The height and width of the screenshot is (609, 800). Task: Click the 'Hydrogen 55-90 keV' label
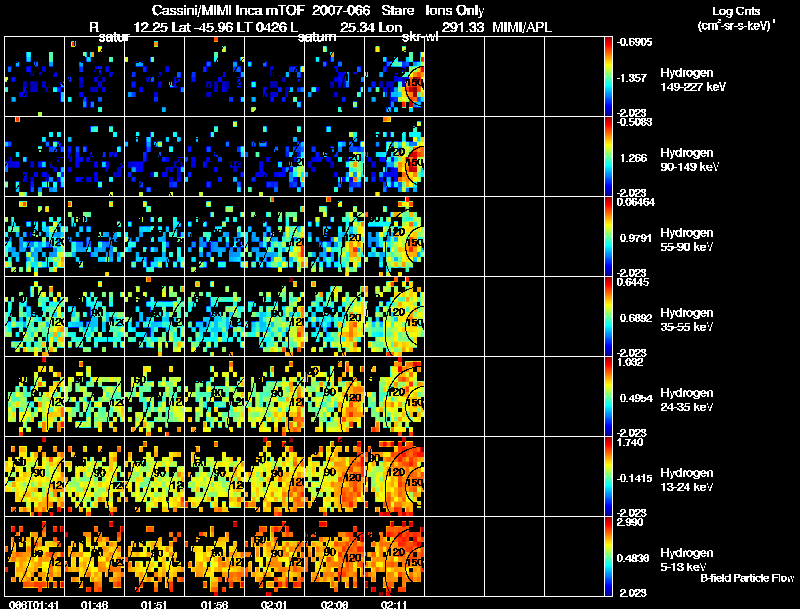[x=686, y=240]
